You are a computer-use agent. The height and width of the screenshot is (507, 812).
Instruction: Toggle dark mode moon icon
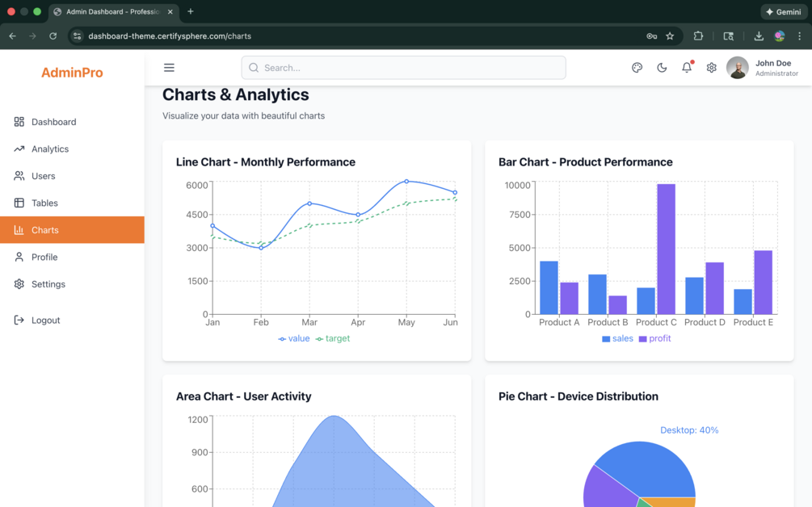click(x=662, y=68)
